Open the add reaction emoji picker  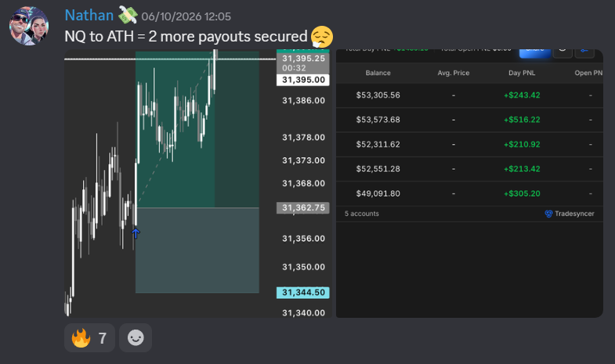click(x=136, y=337)
